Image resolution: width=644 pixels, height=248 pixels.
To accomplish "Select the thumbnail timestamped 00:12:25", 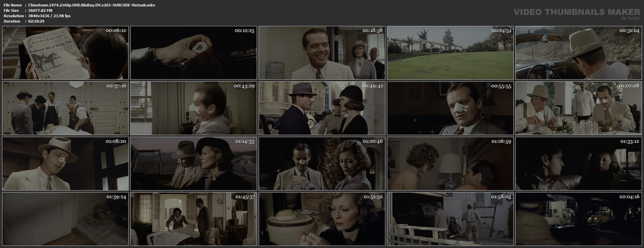I will click(194, 53).
